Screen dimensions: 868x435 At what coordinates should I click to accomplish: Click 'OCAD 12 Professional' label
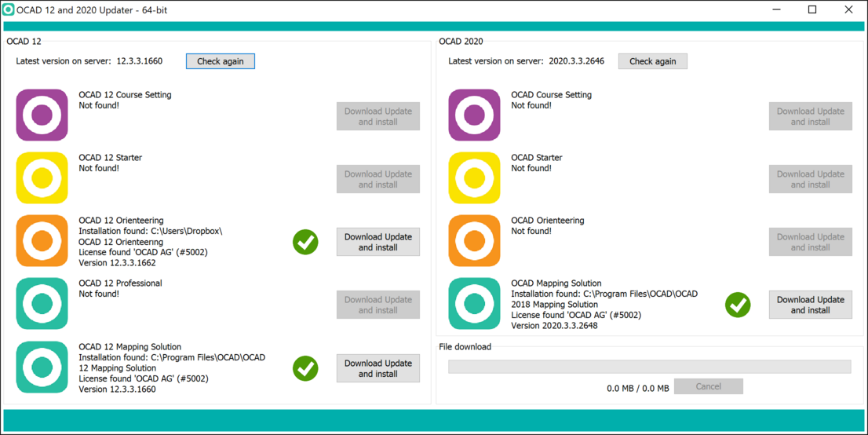coord(120,283)
